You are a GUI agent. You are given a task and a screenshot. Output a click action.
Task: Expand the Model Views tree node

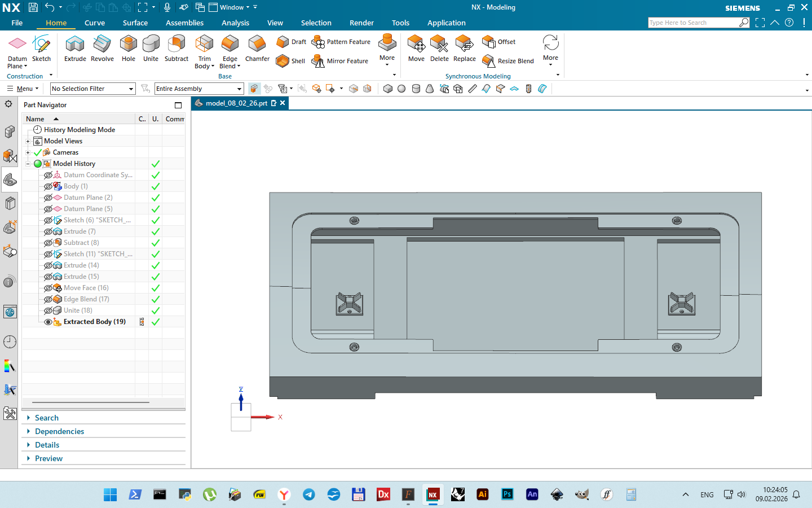pos(28,141)
